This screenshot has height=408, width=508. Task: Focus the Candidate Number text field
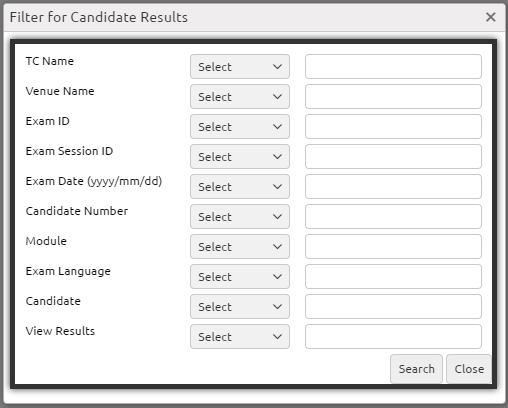(x=393, y=217)
